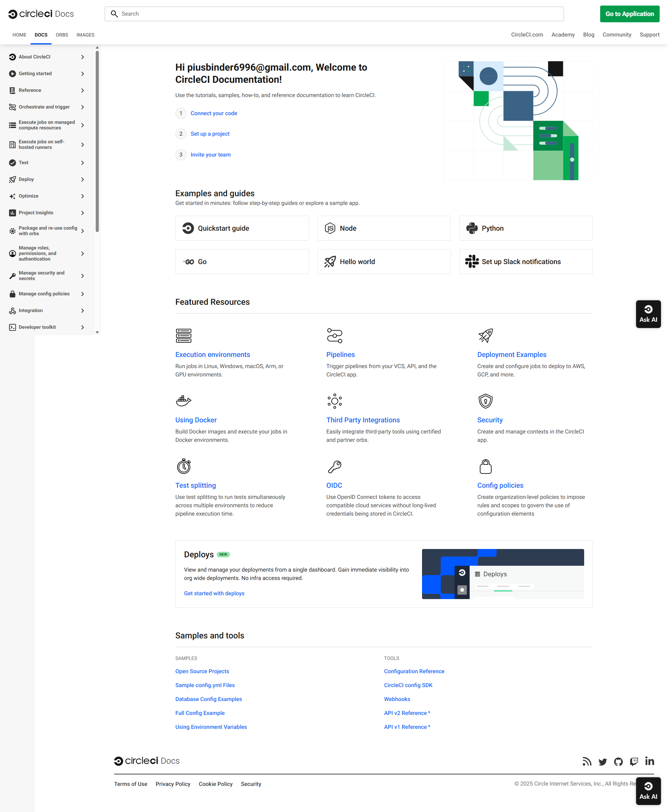
Task: Open the RSS feed icon in footer
Action: click(587, 762)
